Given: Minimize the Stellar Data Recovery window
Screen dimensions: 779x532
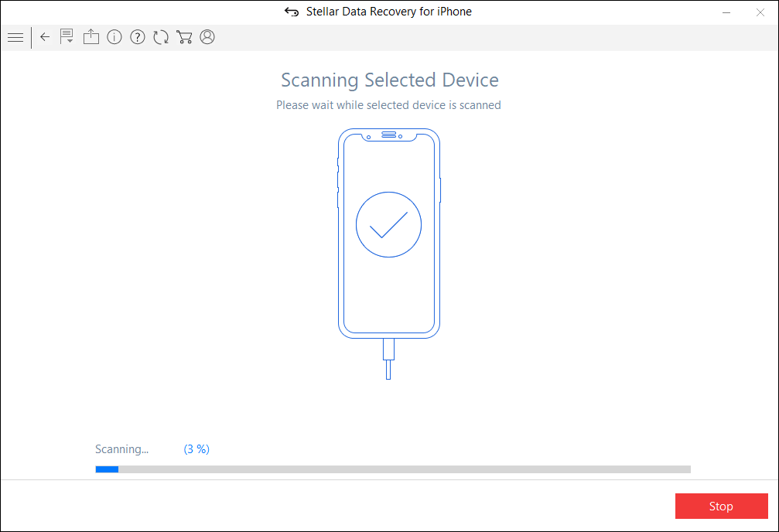Looking at the screenshot, I should (x=726, y=12).
